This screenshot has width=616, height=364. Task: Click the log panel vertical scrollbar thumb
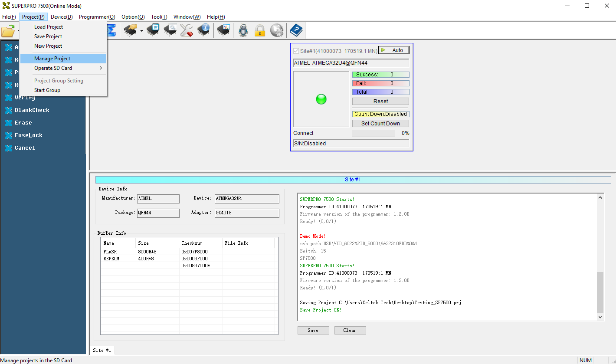600,292
